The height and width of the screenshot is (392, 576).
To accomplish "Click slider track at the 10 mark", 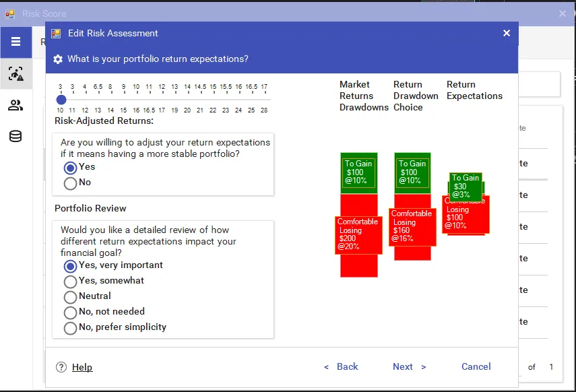I will [x=136, y=100].
